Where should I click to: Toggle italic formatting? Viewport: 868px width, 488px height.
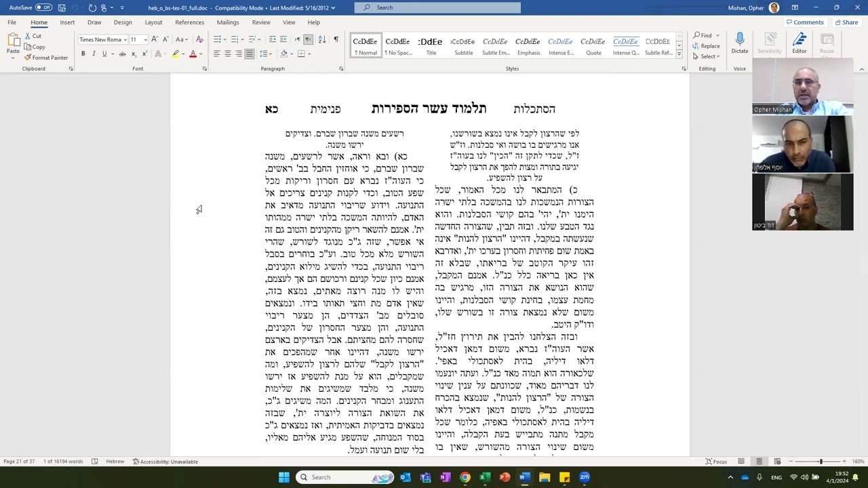[94, 54]
